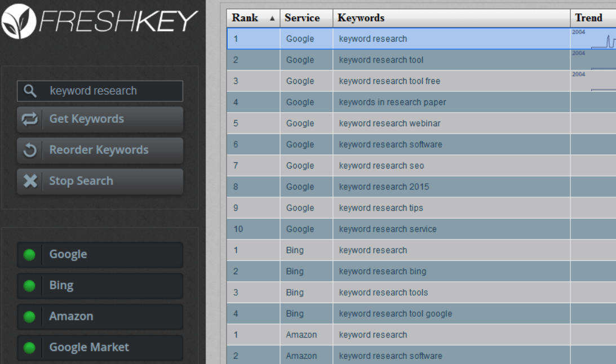
Task: Sort by the Service column header
Action: (x=307, y=18)
